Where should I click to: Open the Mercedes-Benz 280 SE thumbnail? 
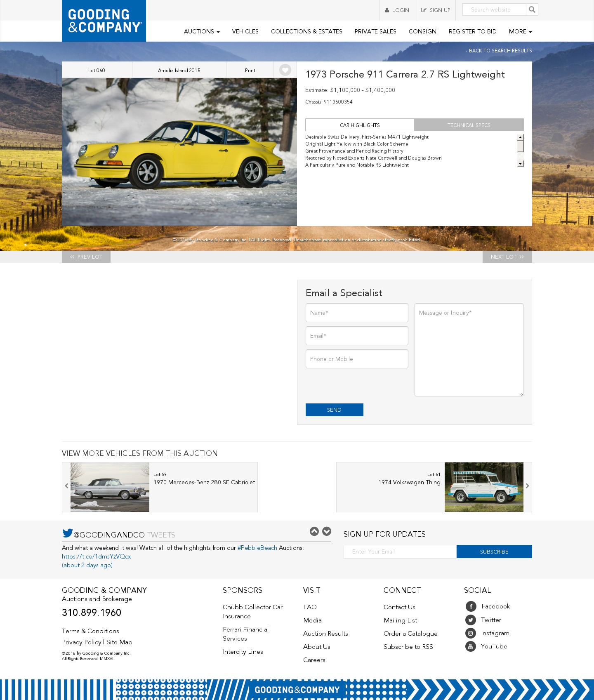pos(110,487)
